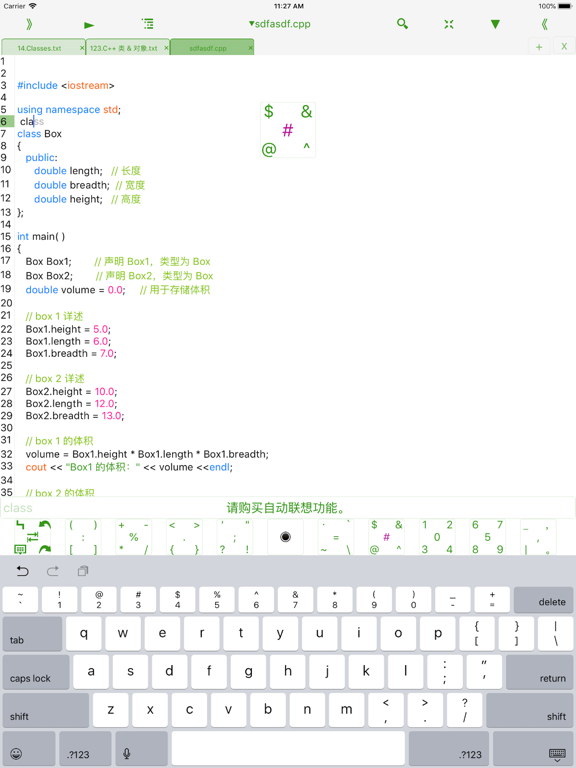This screenshot has height=768, width=576.
Task: Add a new tab with plus icon
Action: click(x=539, y=47)
